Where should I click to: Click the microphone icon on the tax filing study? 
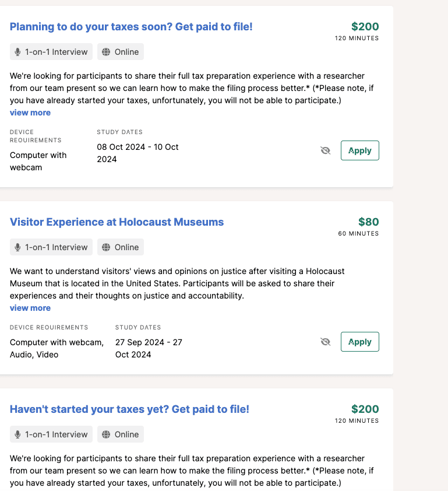click(17, 51)
